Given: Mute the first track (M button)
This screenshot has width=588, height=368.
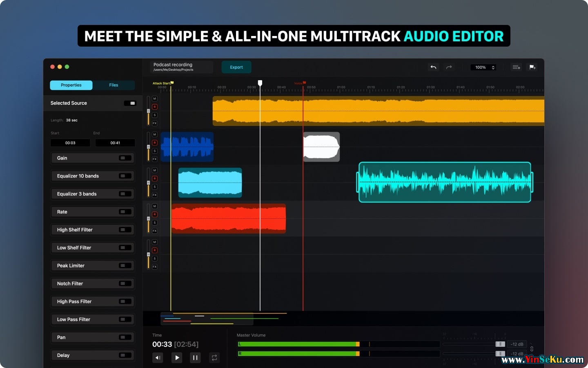Looking at the screenshot, I should (155, 99).
